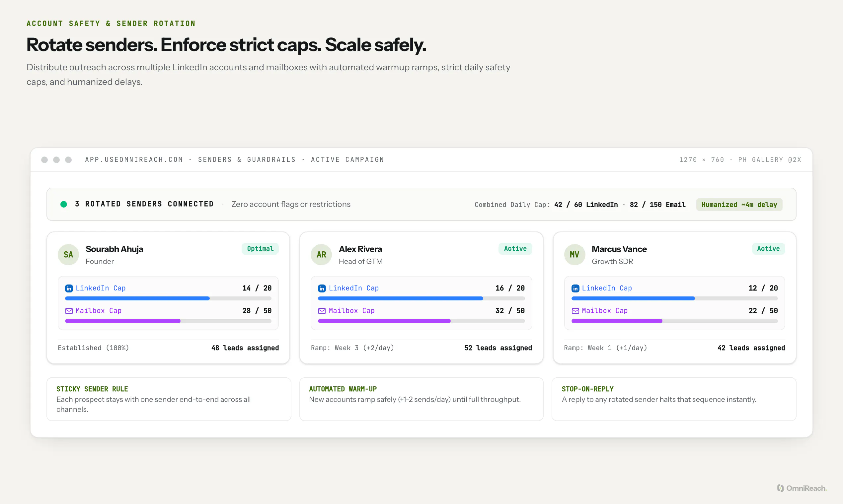Click Sourabh Ahuja's LinkedIn Cap progress bar
The height and width of the screenshot is (504, 843).
point(168,298)
